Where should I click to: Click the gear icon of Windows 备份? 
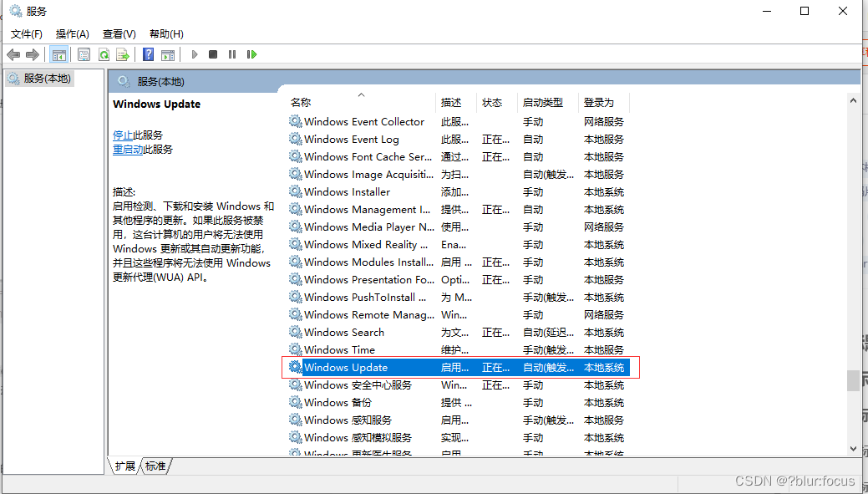[296, 402]
